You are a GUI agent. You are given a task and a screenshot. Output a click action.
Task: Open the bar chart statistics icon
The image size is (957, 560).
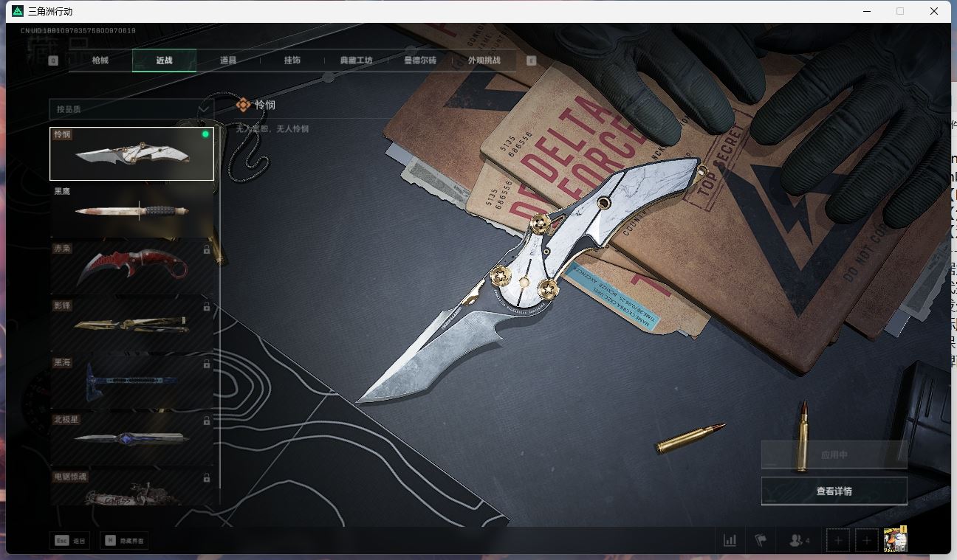[x=730, y=540]
